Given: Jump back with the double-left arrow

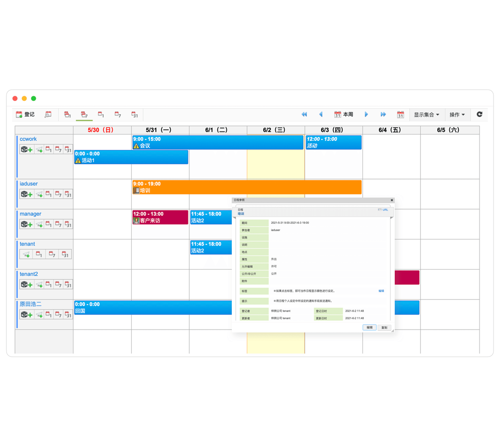Looking at the screenshot, I should pyautogui.click(x=304, y=114).
